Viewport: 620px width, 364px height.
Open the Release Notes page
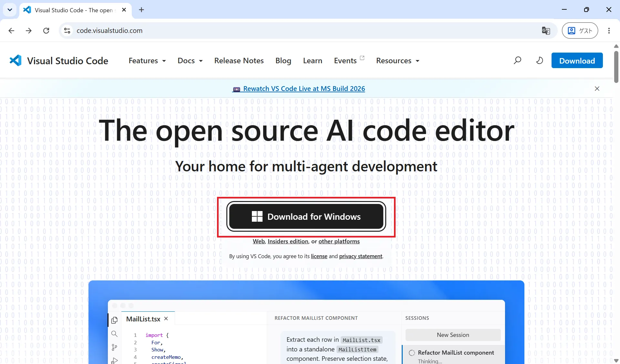(239, 61)
